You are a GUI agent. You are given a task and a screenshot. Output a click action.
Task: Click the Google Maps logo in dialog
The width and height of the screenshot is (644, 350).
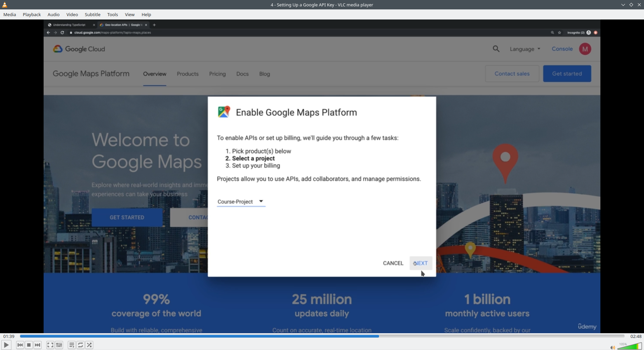(224, 112)
